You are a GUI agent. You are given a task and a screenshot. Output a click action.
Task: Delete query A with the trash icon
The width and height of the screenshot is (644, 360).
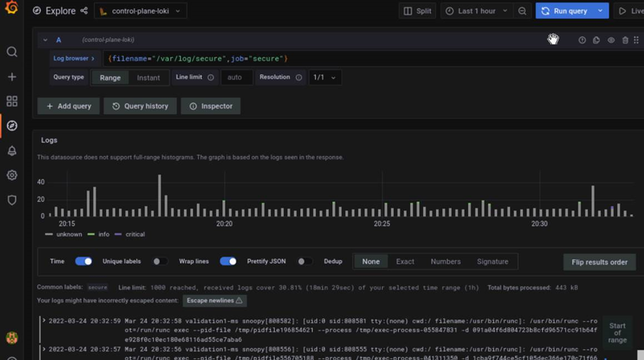pyautogui.click(x=625, y=40)
